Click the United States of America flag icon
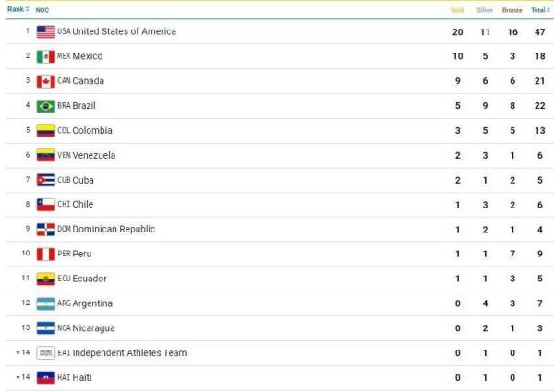This screenshot has height=392, width=554. (x=46, y=31)
